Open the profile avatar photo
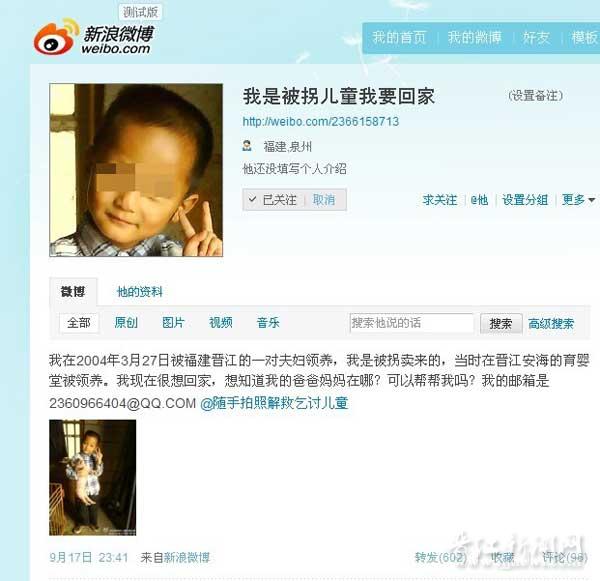This screenshot has width=600, height=581. 136,170
